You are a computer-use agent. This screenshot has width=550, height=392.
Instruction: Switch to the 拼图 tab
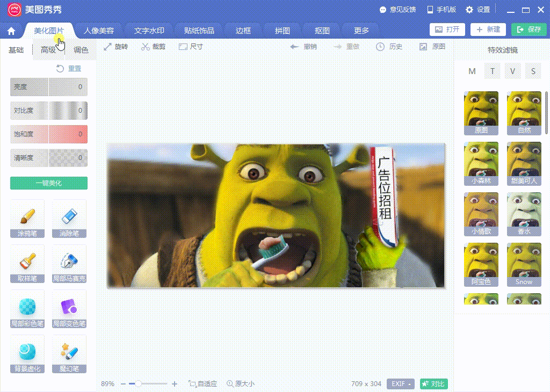pos(283,31)
